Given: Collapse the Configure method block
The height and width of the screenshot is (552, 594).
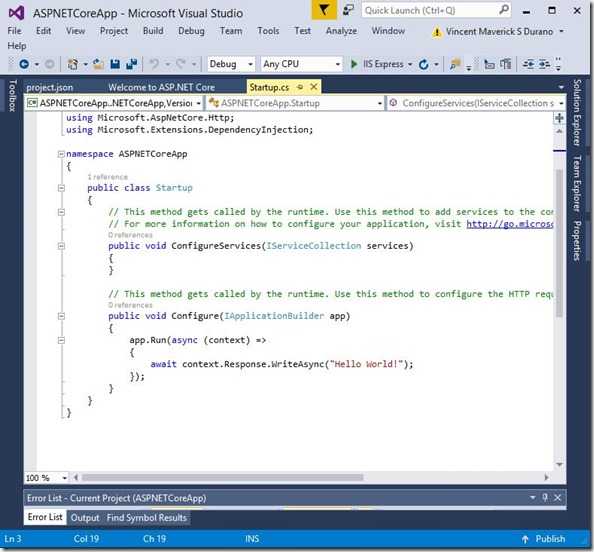Looking at the screenshot, I should click(x=61, y=316).
